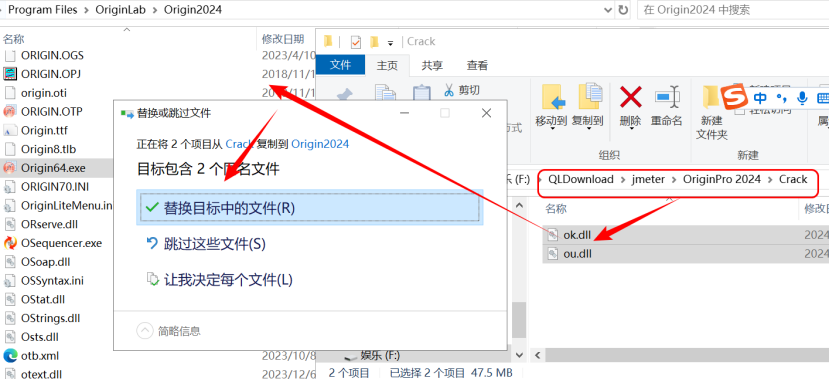Click OriginPro 2024 breadcrumb segment
The width and height of the screenshot is (830, 379).
coord(721,179)
